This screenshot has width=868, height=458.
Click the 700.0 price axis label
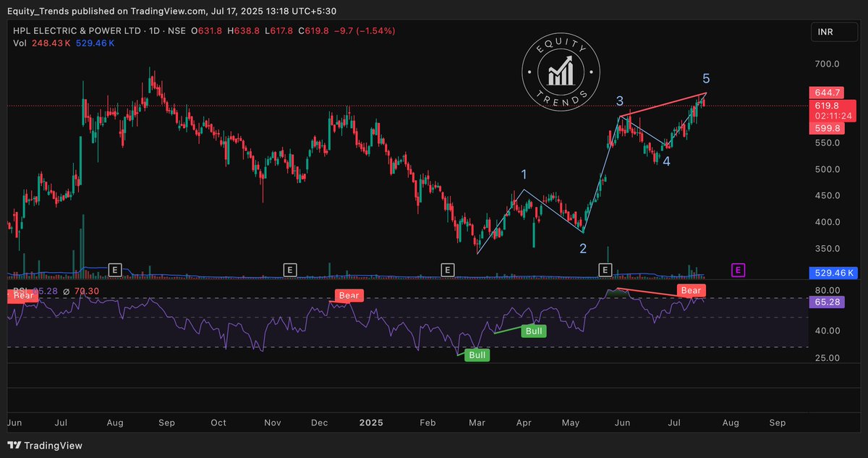coord(826,64)
